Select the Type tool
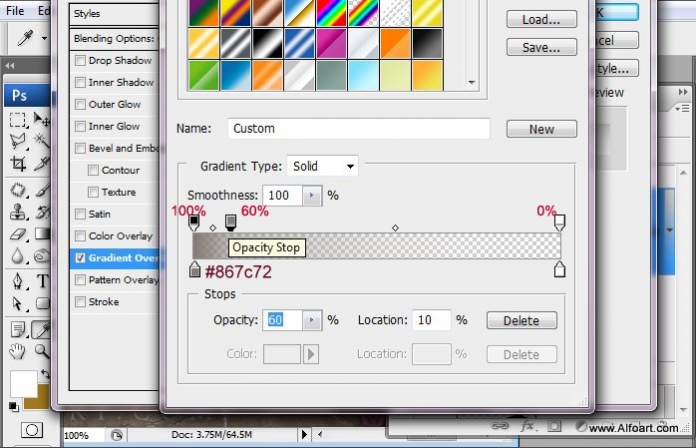This screenshot has width=696, height=448. coord(43,281)
